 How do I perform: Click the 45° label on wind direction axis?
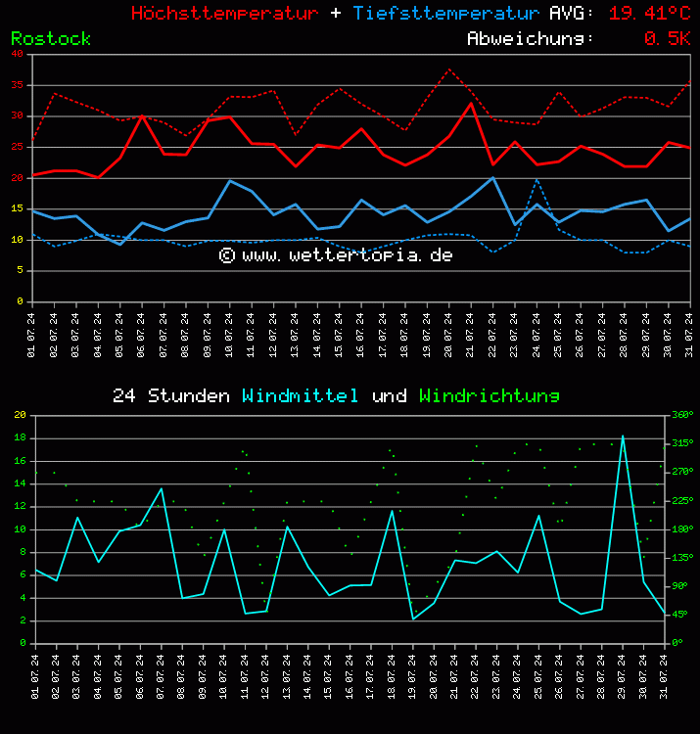pyautogui.click(x=680, y=615)
